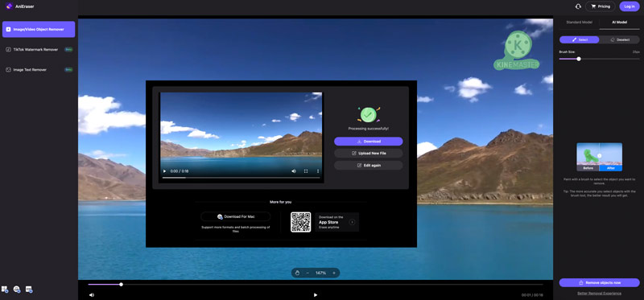644x300 pixels.
Task: Activate the Deselect brush mode
Action: point(619,39)
